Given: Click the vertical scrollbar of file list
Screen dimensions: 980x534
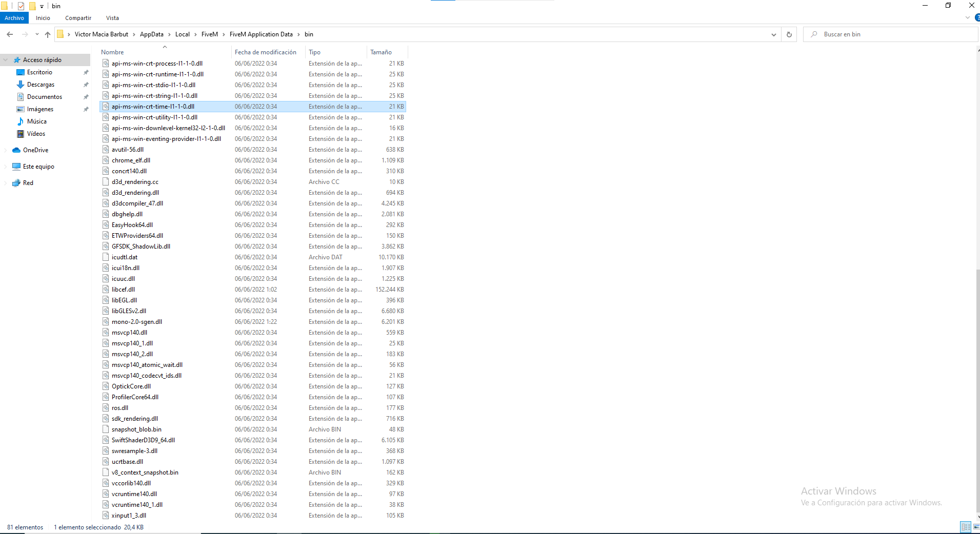Looking at the screenshot, I should (977, 359).
